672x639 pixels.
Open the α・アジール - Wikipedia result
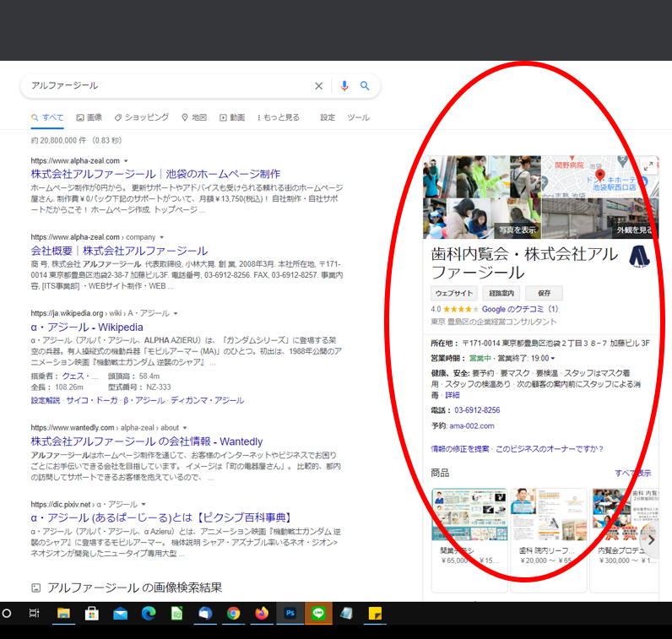click(87, 328)
